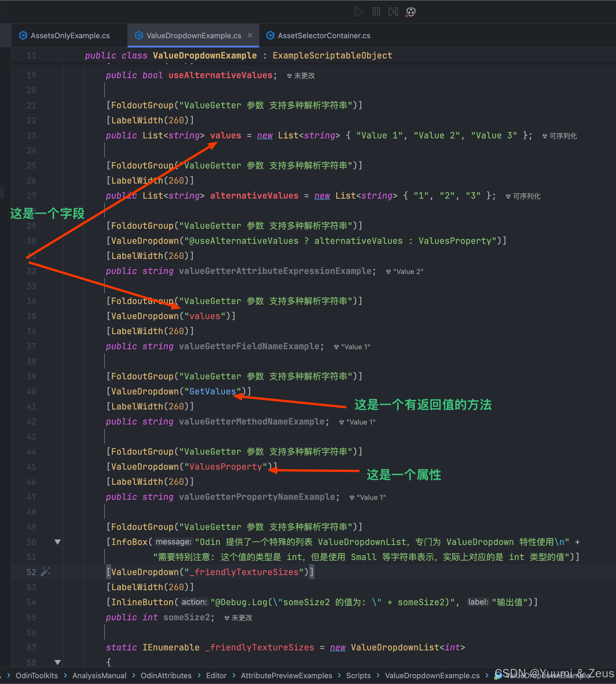
Task: Click the C# icon on ValueDropdownExample.cs tab
Action: click(x=139, y=36)
